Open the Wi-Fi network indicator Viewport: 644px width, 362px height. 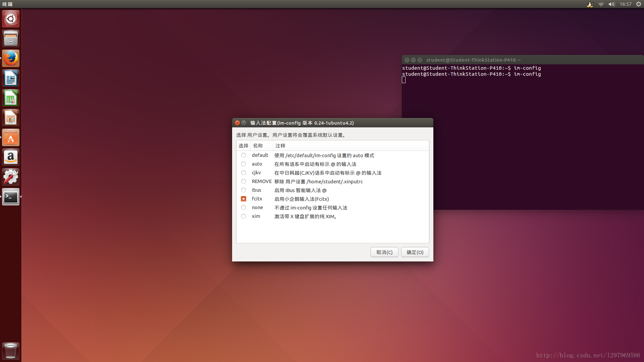tap(601, 4)
